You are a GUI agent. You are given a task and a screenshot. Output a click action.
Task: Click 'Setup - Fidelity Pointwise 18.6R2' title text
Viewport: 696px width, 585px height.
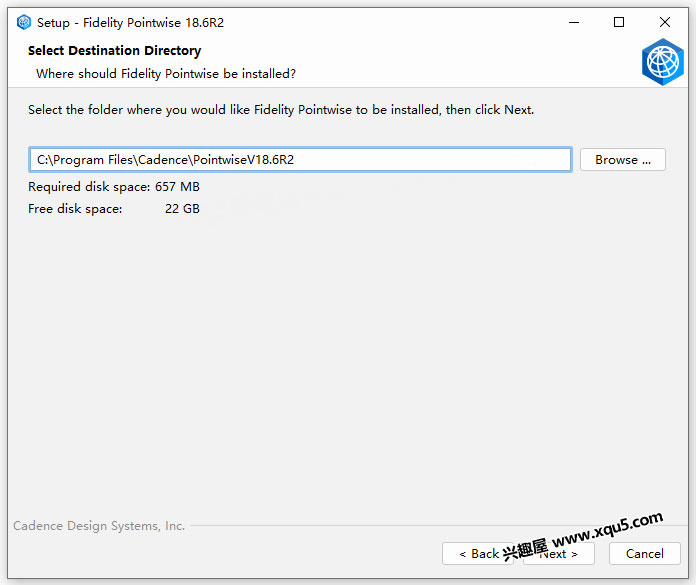pos(130,23)
